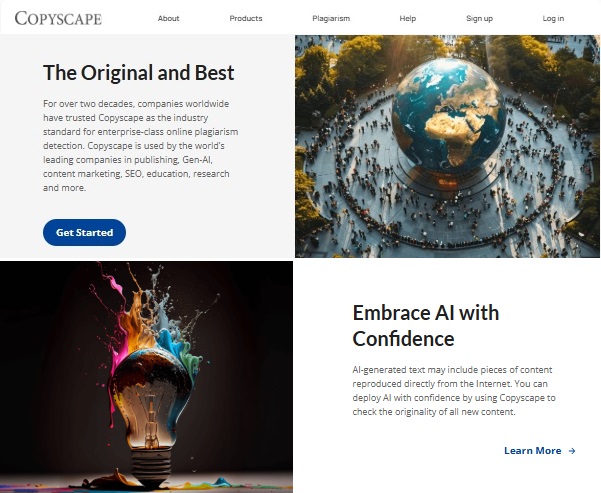Select Help in the navigation bar
Screen dimensions: 601x493
[x=407, y=18]
